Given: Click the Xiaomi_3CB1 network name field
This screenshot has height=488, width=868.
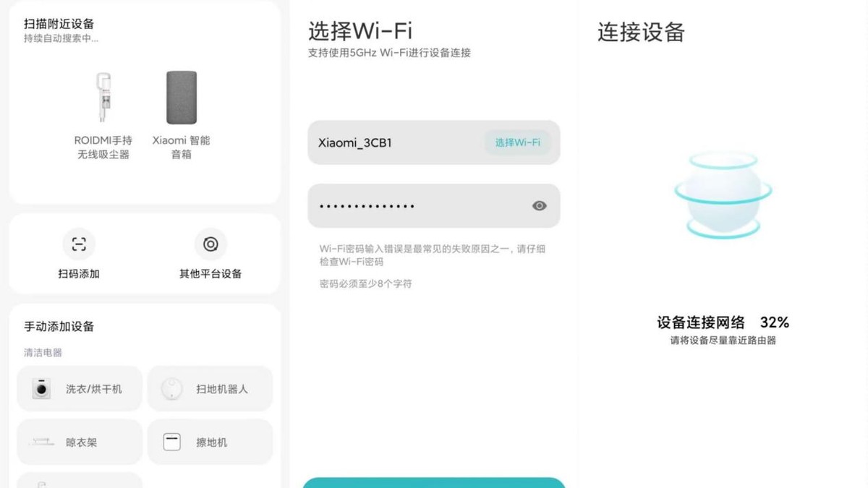Looking at the screenshot, I should (x=434, y=142).
